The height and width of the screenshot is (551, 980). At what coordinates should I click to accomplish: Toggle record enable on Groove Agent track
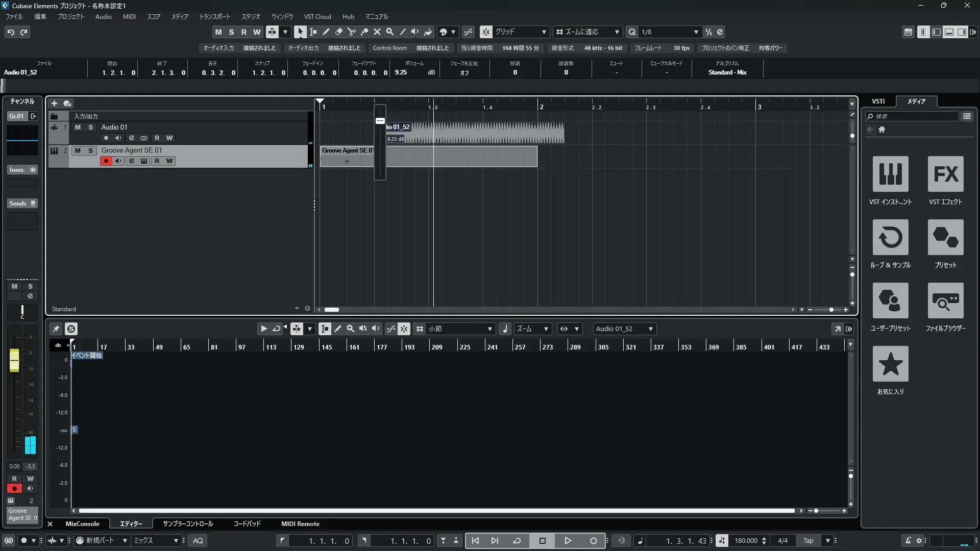point(106,161)
